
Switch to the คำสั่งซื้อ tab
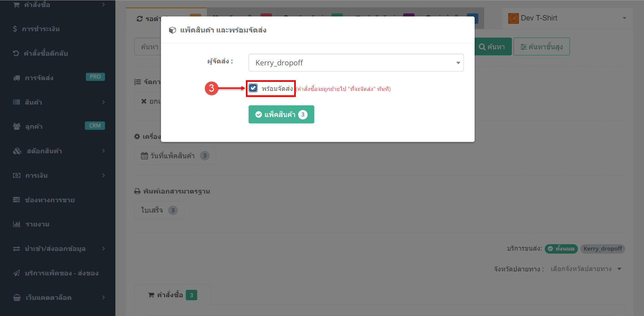tap(172, 295)
